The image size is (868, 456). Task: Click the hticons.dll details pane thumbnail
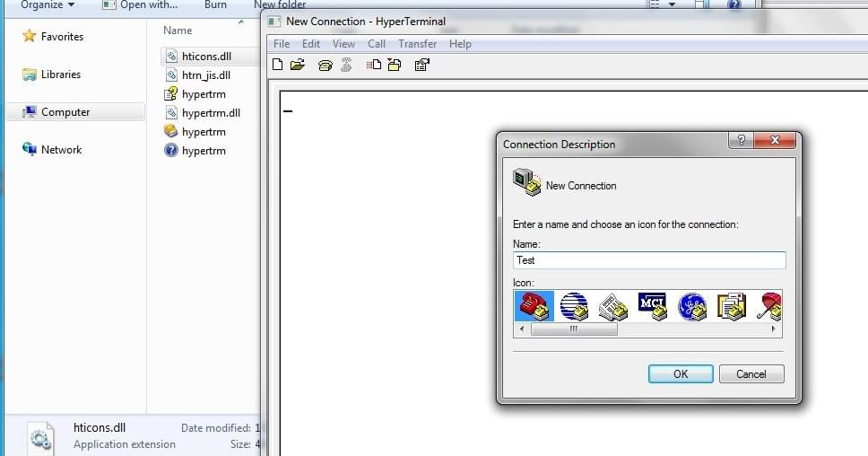tap(39, 439)
